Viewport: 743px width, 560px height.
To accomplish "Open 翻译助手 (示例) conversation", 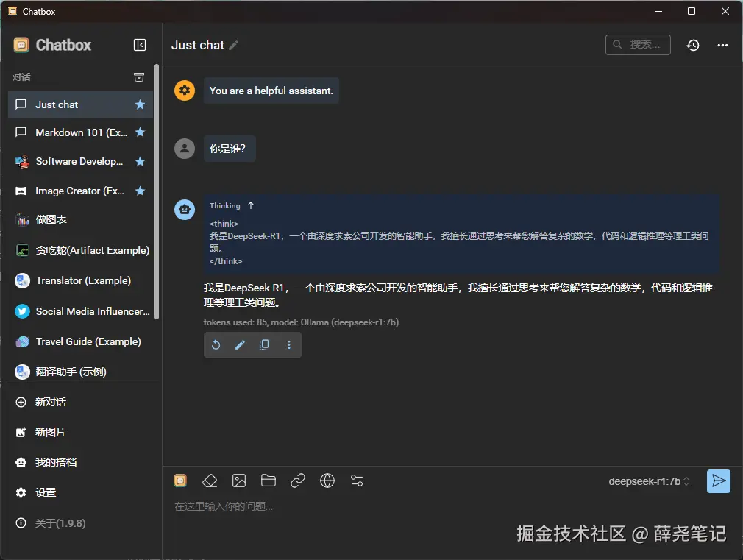I will (81, 372).
